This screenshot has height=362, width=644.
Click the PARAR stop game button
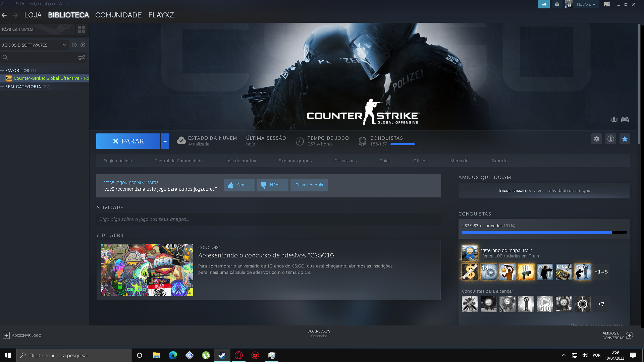[128, 141]
